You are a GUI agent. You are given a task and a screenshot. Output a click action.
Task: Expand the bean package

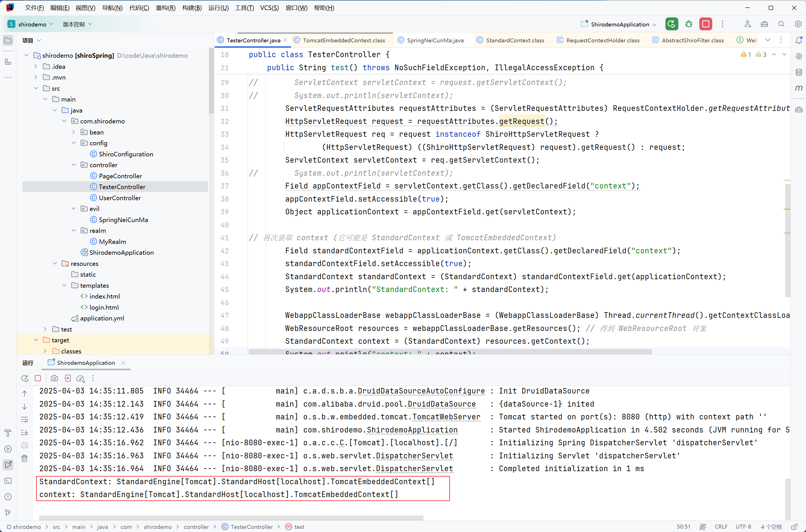point(74,132)
